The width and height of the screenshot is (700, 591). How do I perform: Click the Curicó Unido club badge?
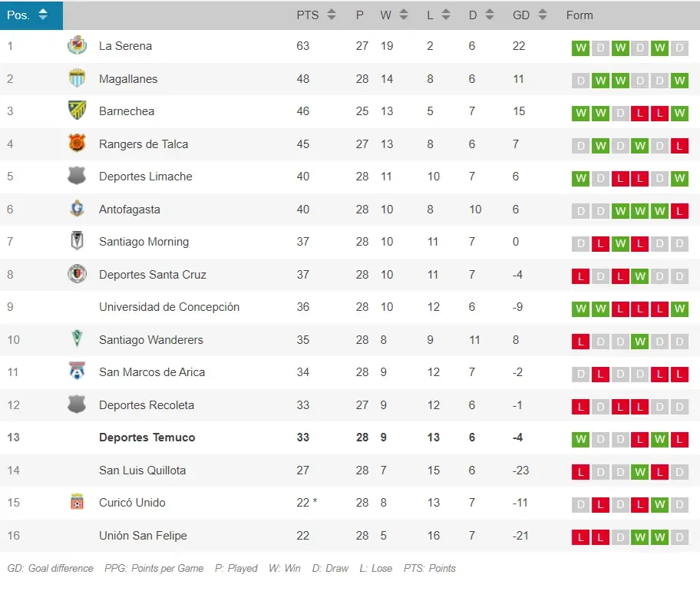[x=77, y=503]
